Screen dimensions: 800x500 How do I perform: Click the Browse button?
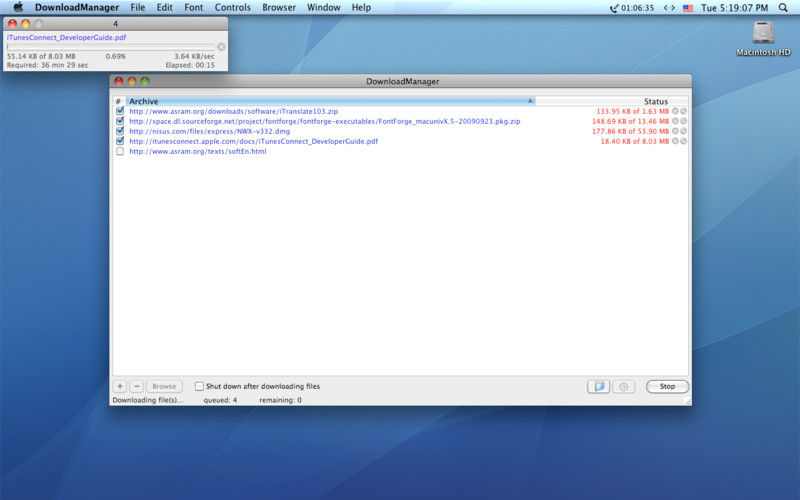[164, 386]
